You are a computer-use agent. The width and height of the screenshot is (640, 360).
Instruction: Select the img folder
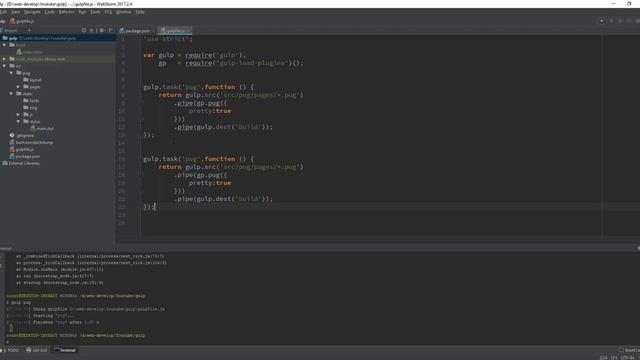(30, 108)
